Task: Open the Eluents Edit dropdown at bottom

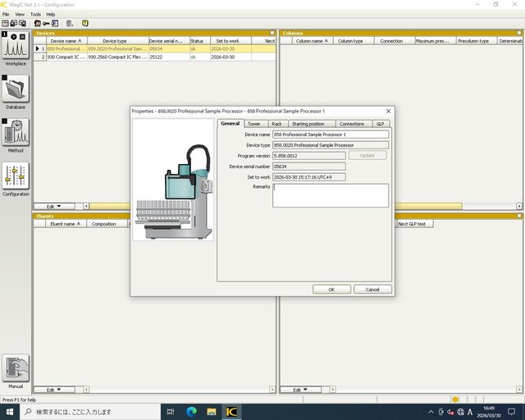Action: (53, 390)
